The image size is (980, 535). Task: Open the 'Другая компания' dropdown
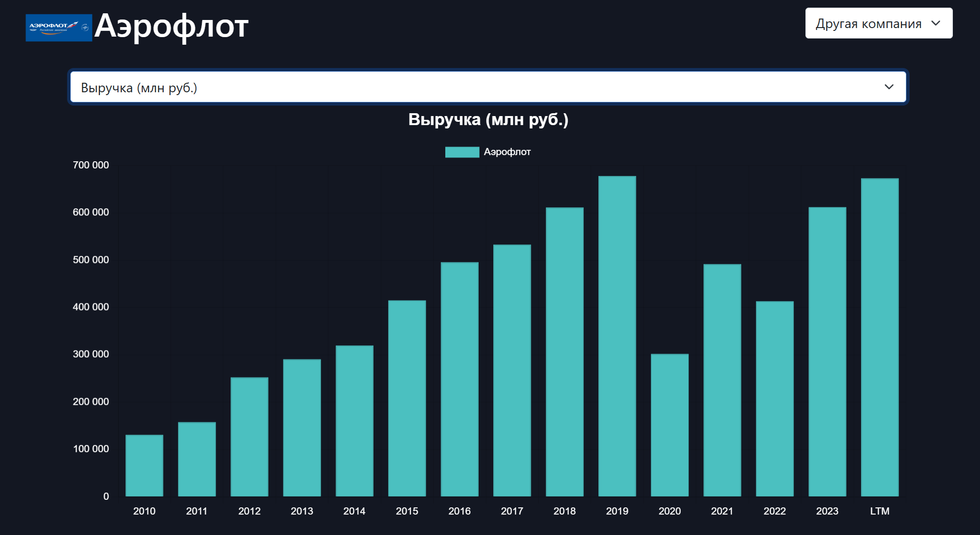879,23
